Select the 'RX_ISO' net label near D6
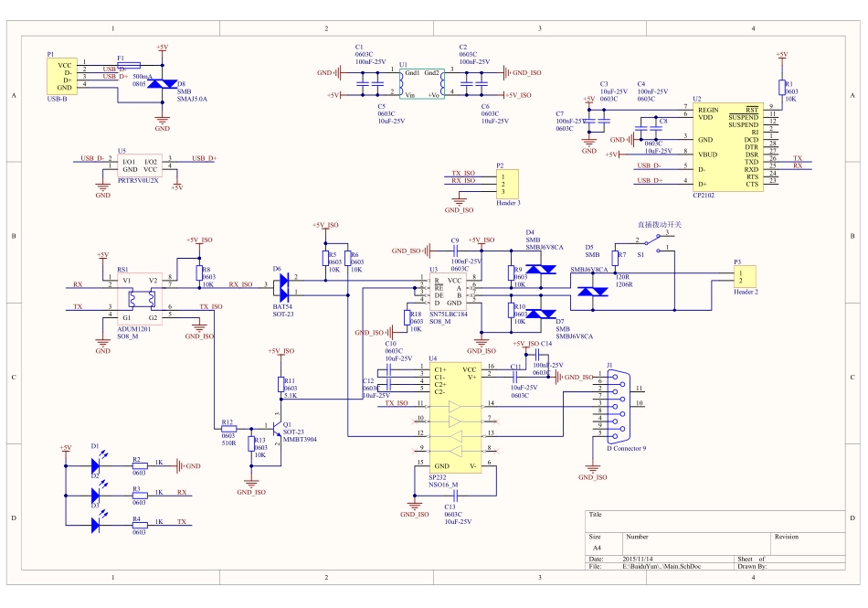 click(x=241, y=284)
